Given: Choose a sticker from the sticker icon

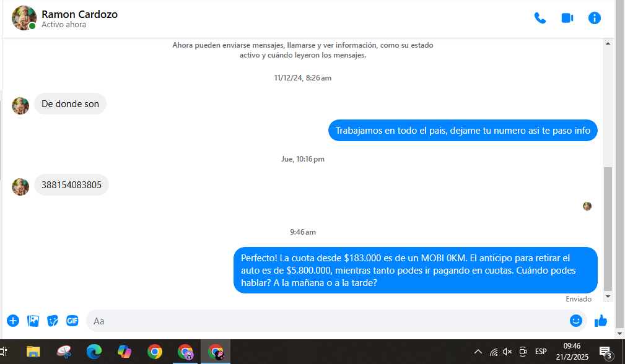Looking at the screenshot, I should (53, 321).
